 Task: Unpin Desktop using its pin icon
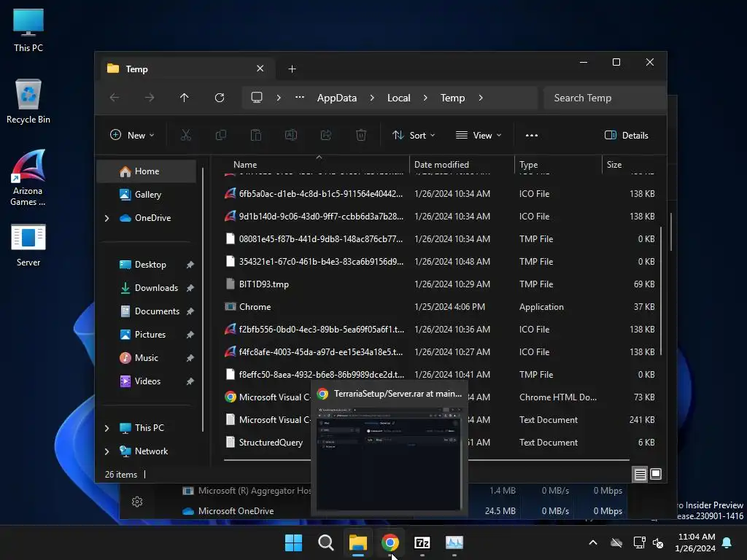click(190, 265)
